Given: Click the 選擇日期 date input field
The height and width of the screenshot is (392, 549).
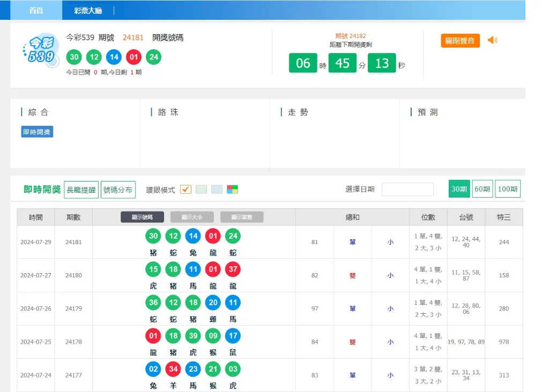Looking at the screenshot, I should [x=408, y=189].
